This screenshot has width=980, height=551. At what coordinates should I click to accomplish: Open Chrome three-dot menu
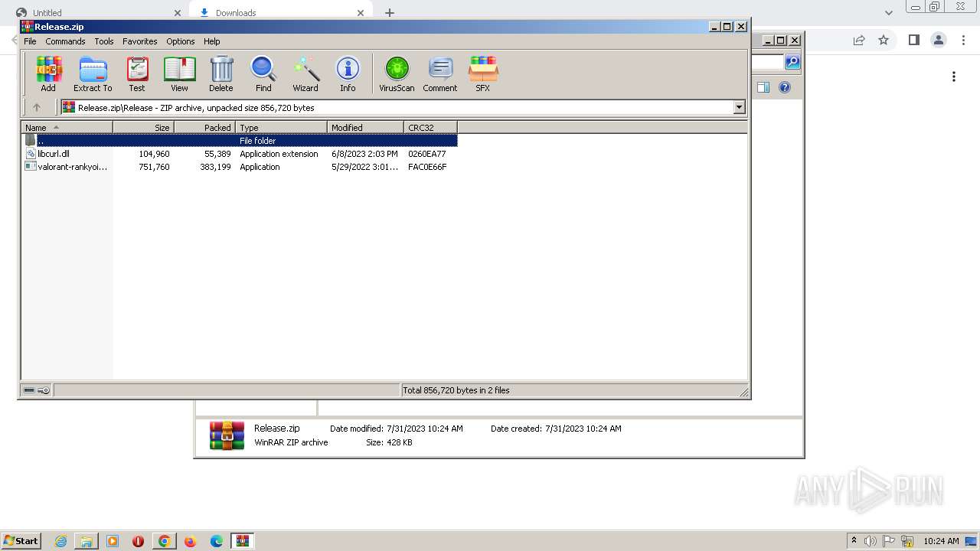[x=964, y=40]
